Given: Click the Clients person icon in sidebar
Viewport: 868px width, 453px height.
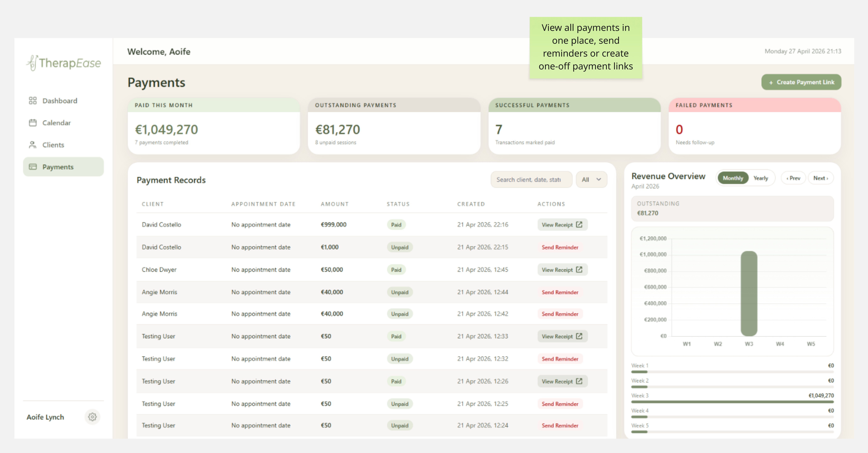Looking at the screenshot, I should (33, 145).
